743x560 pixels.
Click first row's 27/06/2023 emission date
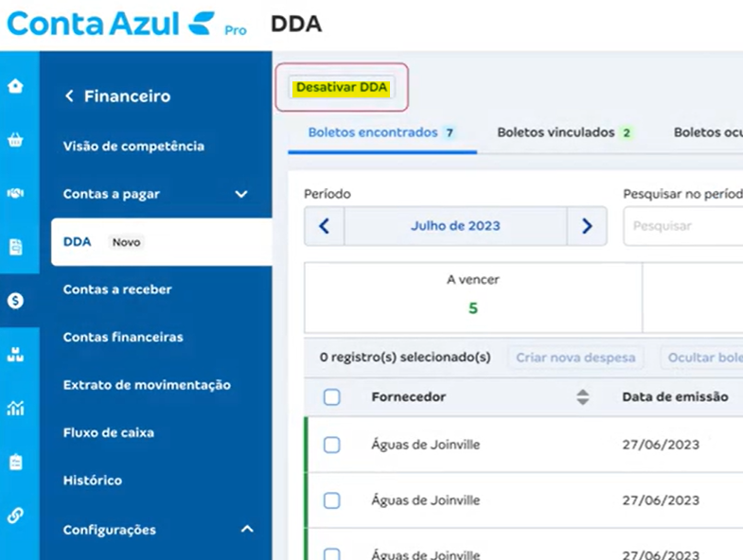coord(661,445)
